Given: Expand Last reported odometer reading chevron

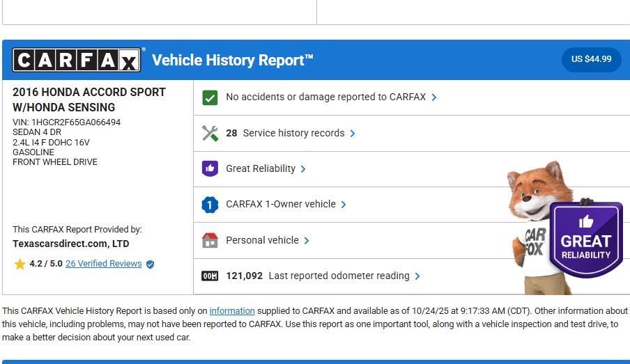Looking at the screenshot, I should pos(417,276).
